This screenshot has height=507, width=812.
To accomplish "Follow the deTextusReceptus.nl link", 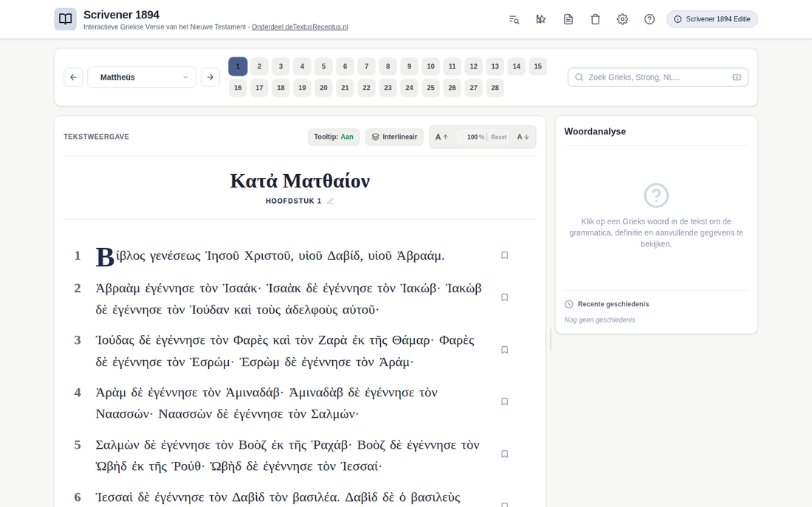I will (300, 27).
